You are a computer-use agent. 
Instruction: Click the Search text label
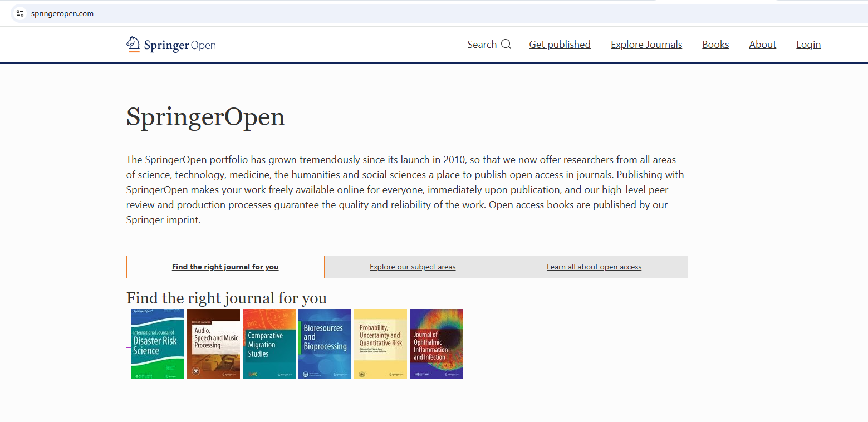tap(482, 44)
